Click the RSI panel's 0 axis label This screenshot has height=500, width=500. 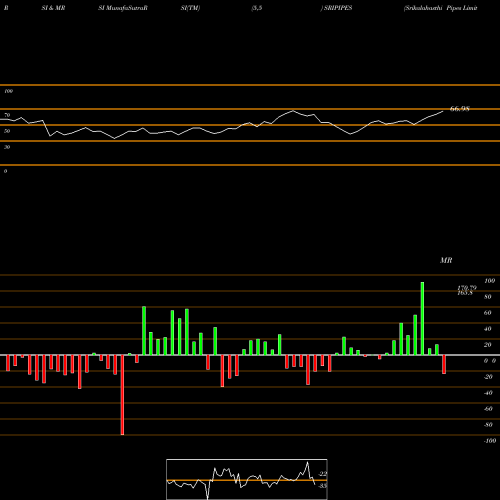click(5, 171)
